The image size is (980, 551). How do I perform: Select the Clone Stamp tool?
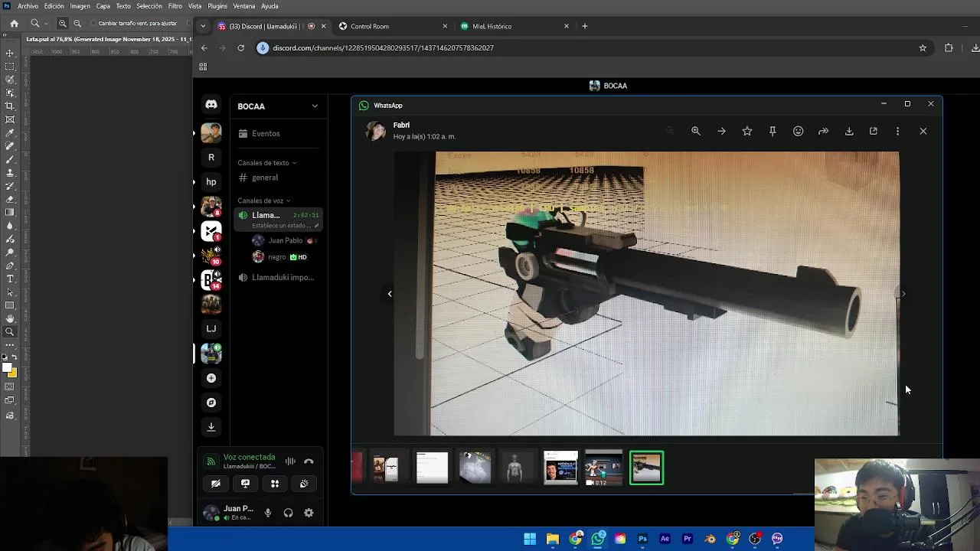(10, 172)
